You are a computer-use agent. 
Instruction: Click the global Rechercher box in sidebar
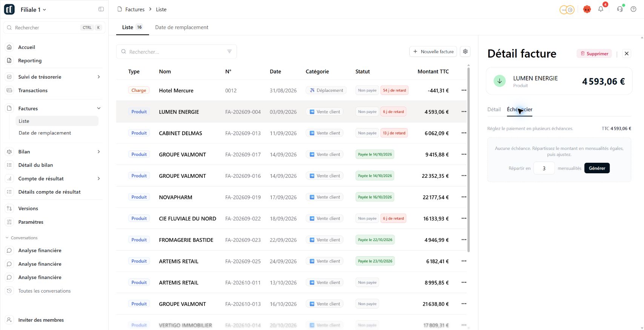point(54,27)
